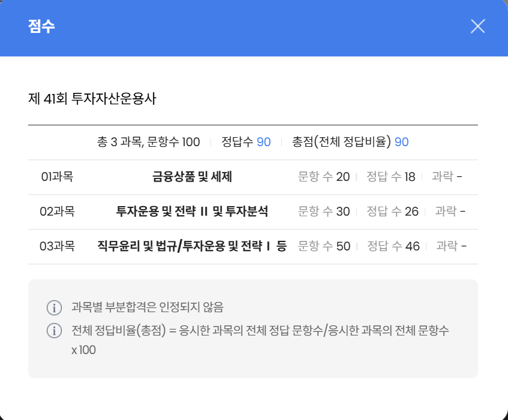The height and width of the screenshot is (420, 508).
Task: Click 정답 수 46 in the 03과목 row
Action: coord(393,246)
